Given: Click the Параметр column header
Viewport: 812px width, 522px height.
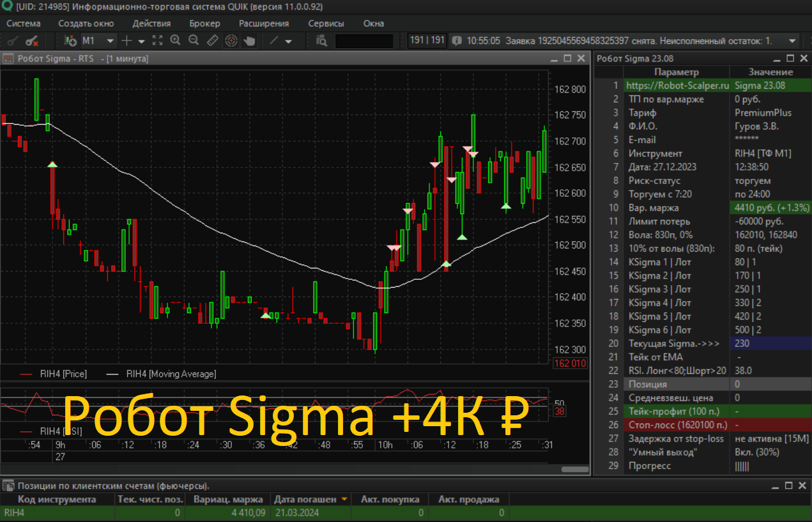Looking at the screenshot, I should coord(677,72).
